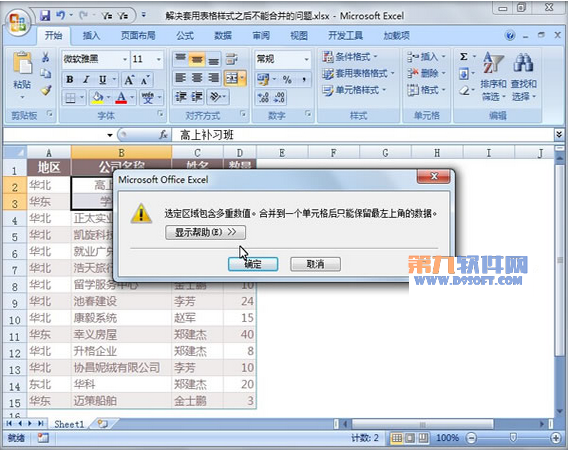Open text orientation button
Image resolution: width=568 pixels, height=450 pixels.
click(x=215, y=97)
